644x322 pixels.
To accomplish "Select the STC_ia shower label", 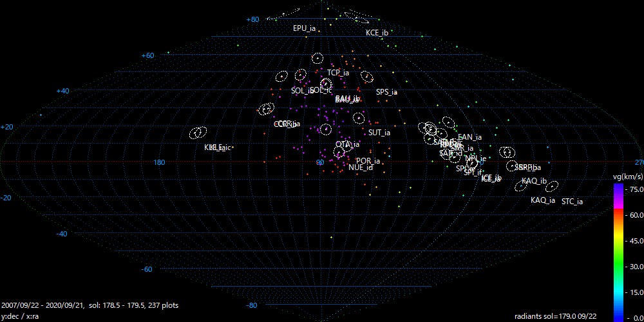I will point(572,202).
